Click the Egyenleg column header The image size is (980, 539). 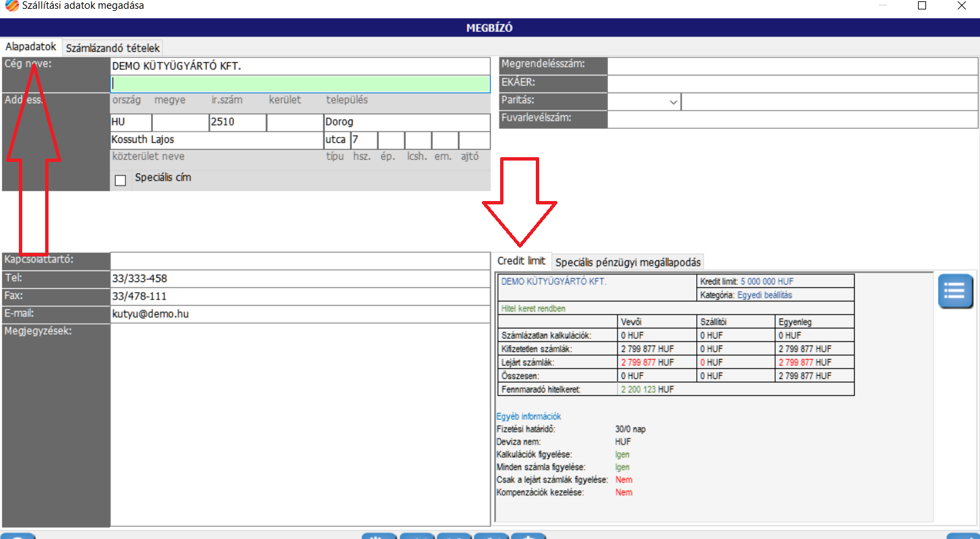(x=795, y=322)
